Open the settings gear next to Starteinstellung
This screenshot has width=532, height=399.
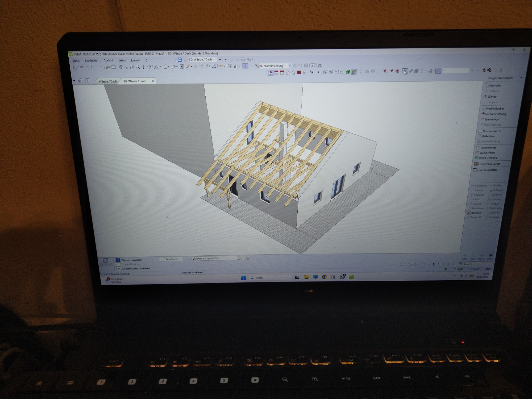coord(306,65)
